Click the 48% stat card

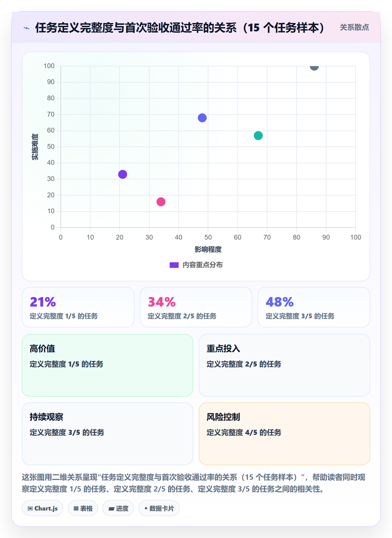[314, 307]
